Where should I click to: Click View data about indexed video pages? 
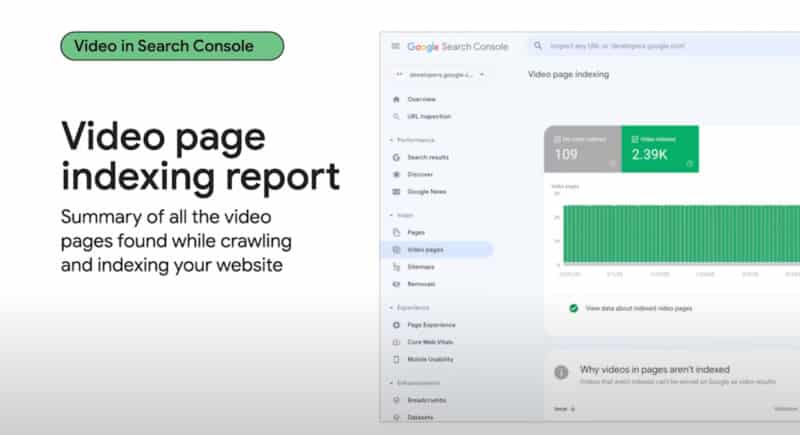click(x=638, y=308)
